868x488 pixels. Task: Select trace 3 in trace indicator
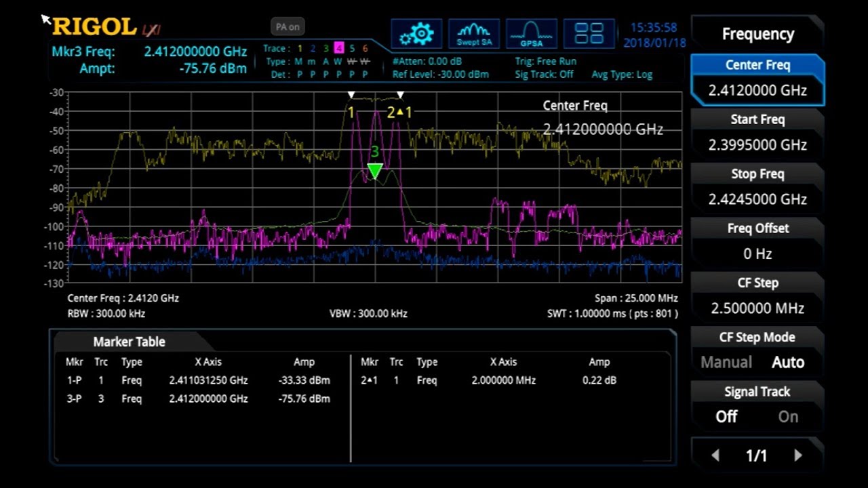[x=325, y=49]
